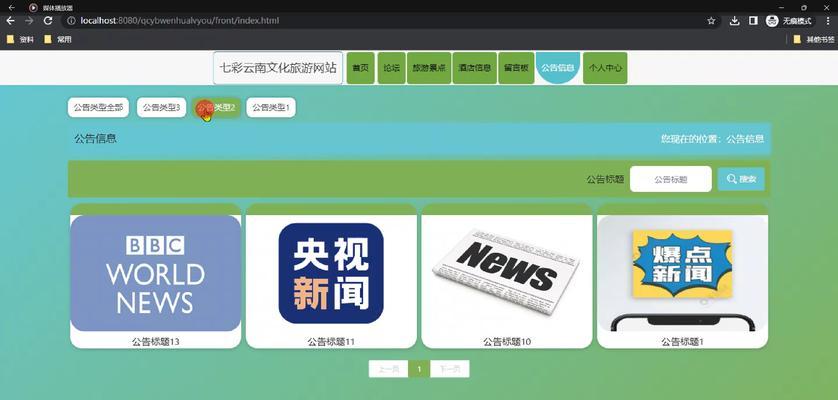Click the 七彩云南文化旅游网站 site title
The width and height of the screenshot is (838, 400).
click(278, 68)
